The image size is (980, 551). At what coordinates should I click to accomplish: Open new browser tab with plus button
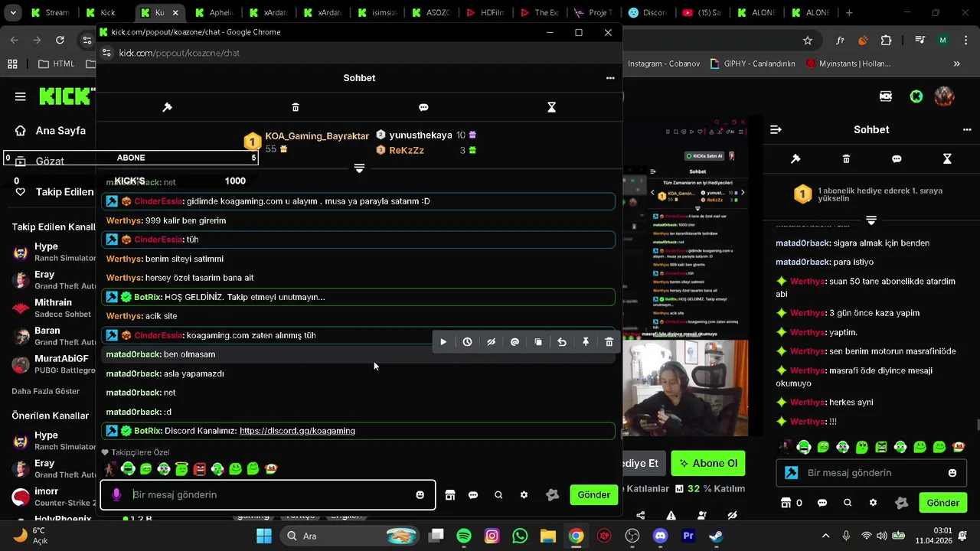tap(849, 13)
